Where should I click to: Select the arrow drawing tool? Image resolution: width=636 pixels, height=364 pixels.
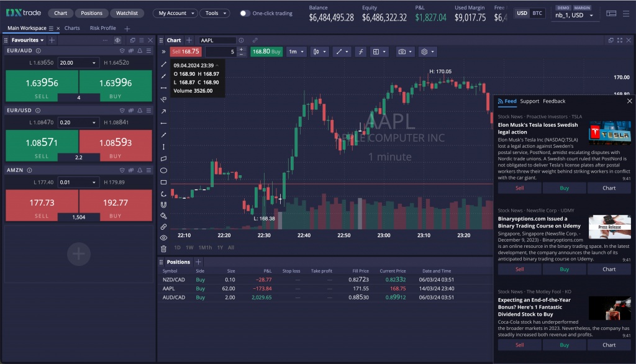pyautogui.click(x=163, y=111)
